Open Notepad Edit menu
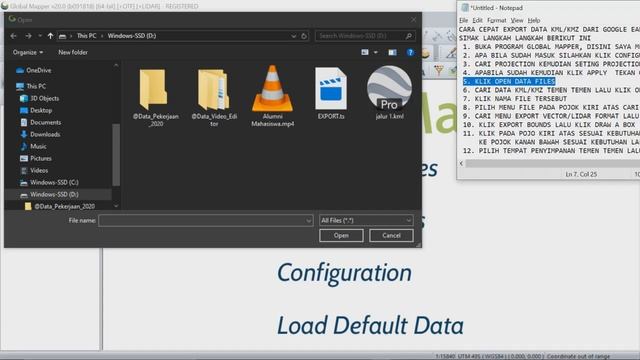640x360 pixels. point(478,20)
